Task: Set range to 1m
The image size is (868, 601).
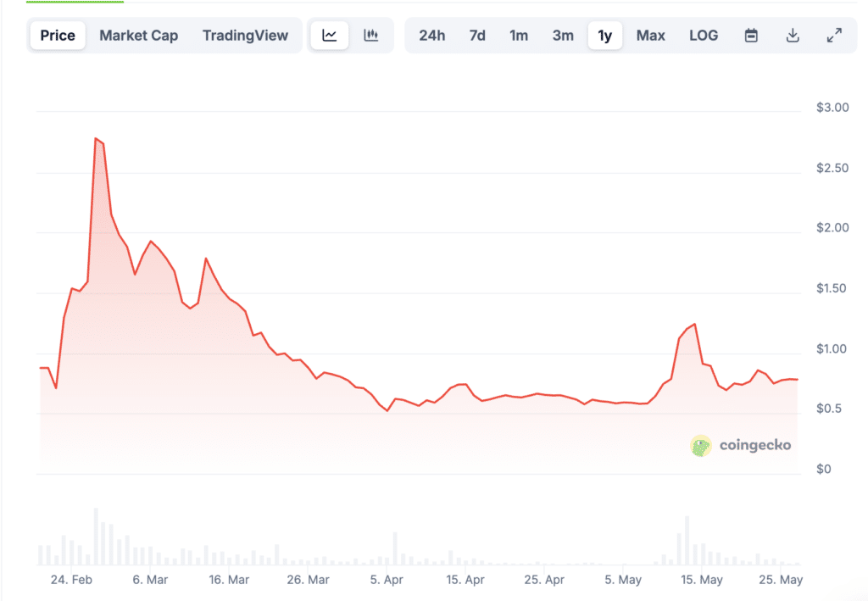Action: (x=519, y=36)
